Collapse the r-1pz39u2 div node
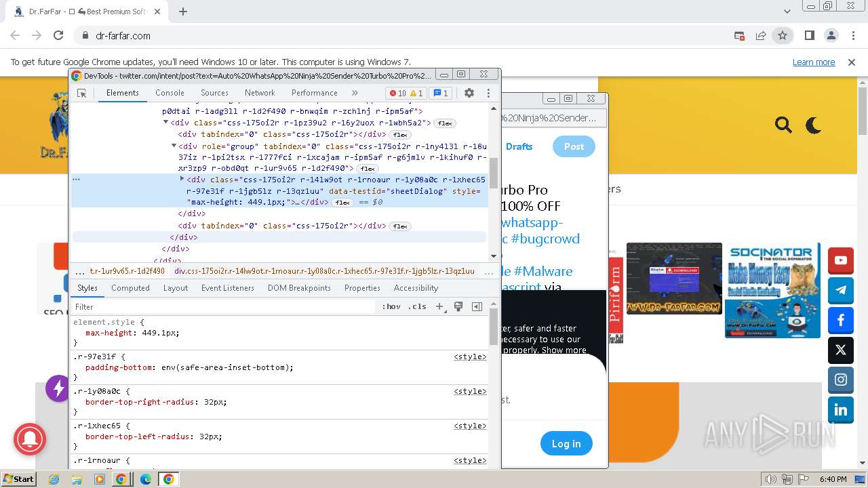Viewport: 868px width, 488px height. (165, 123)
